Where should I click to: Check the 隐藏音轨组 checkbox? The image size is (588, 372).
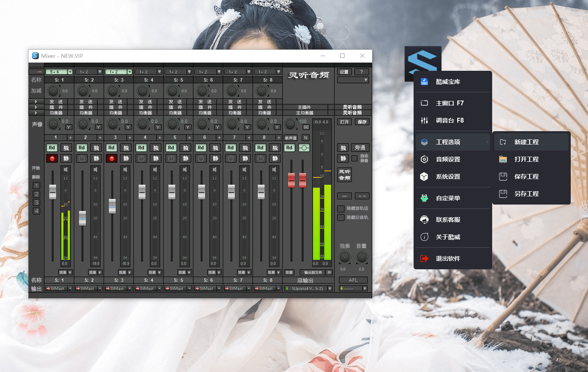click(341, 209)
